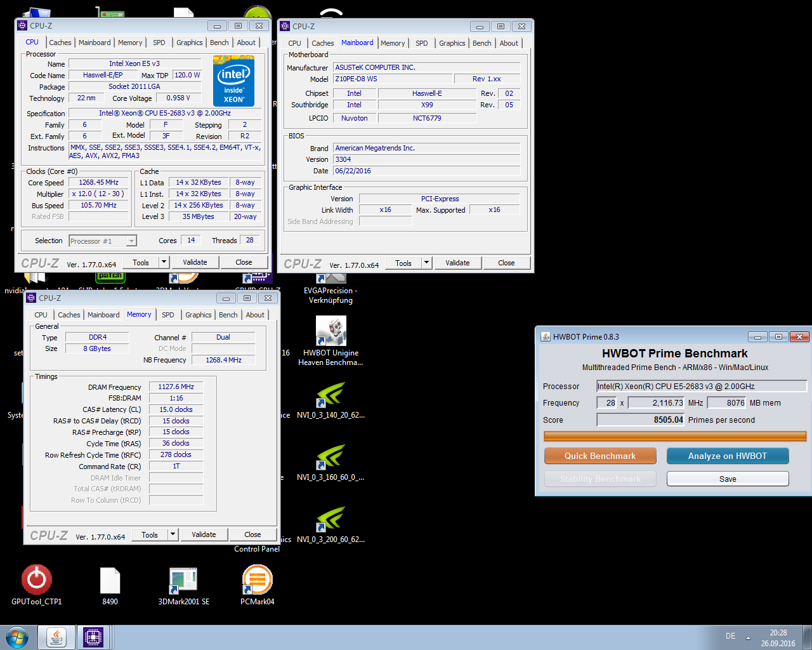The height and width of the screenshot is (650, 812).
Task: Click Close in the CPU window
Action: [244, 262]
